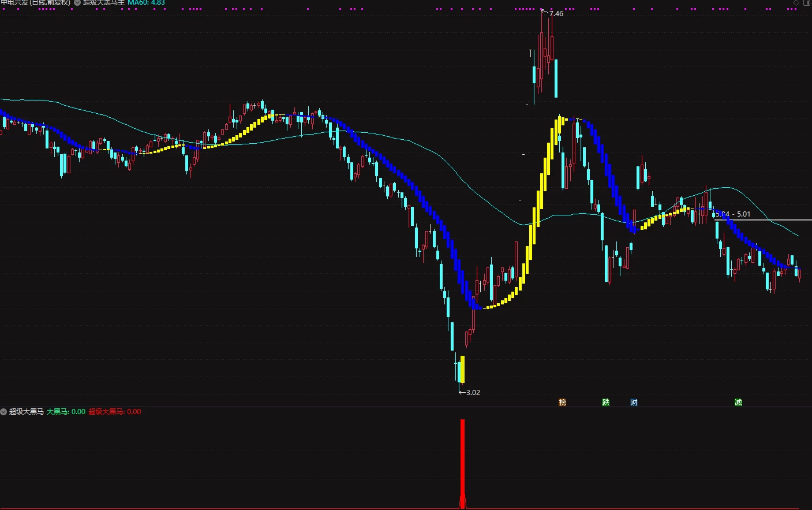812x510 pixels.
Task: Click the red signal spike in sub-chart
Action: click(462, 464)
